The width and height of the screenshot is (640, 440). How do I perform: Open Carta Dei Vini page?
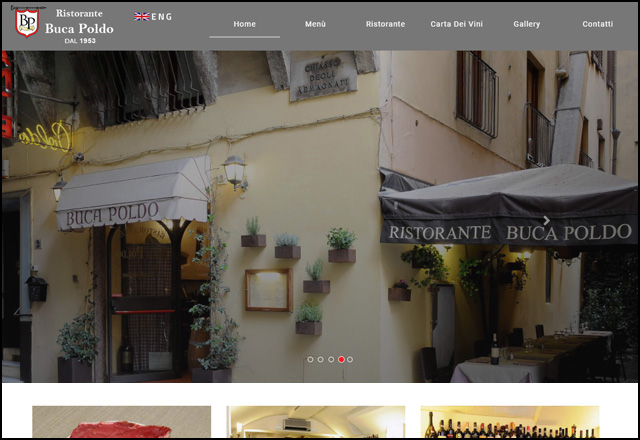click(x=456, y=24)
